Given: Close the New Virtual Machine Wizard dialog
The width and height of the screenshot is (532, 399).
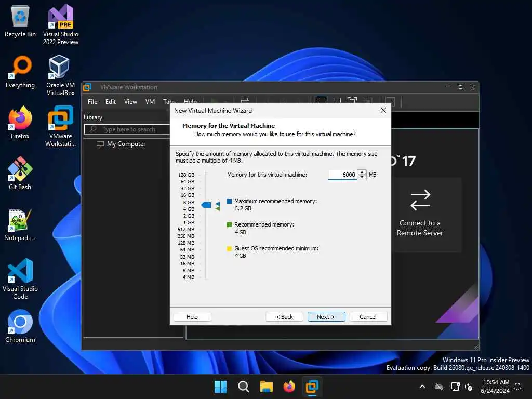Looking at the screenshot, I should pyautogui.click(x=383, y=110).
